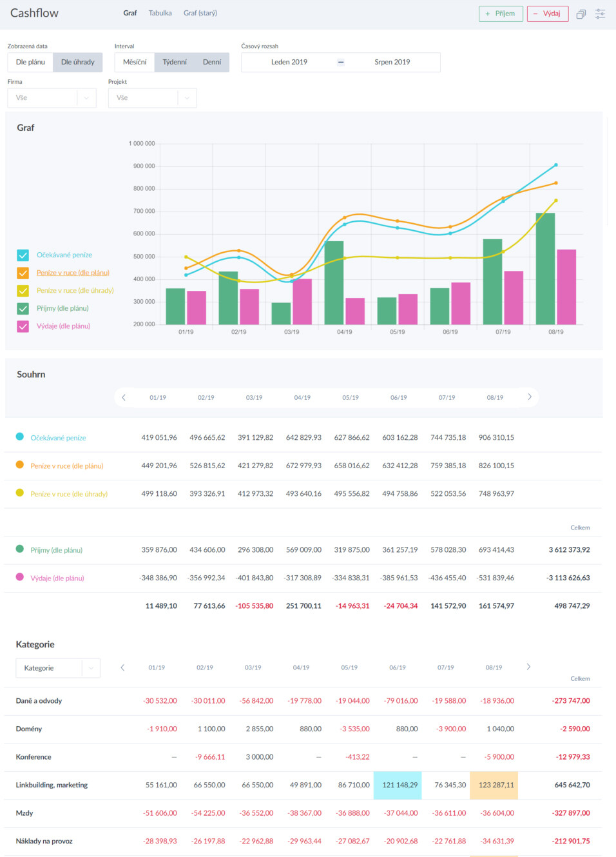Screen dimensions: 616x857
Task: Select Leden 2019 start date field
Action: tap(289, 63)
